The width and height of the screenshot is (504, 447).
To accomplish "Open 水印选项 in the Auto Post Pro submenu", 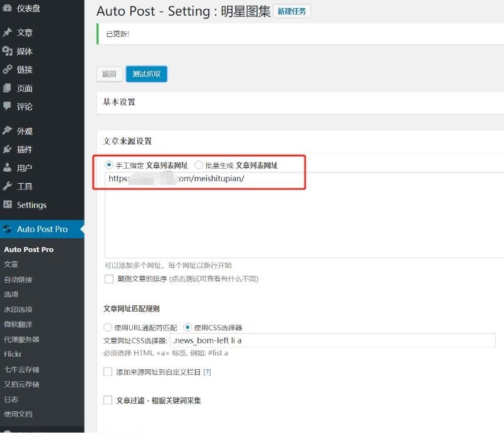I will (18, 309).
